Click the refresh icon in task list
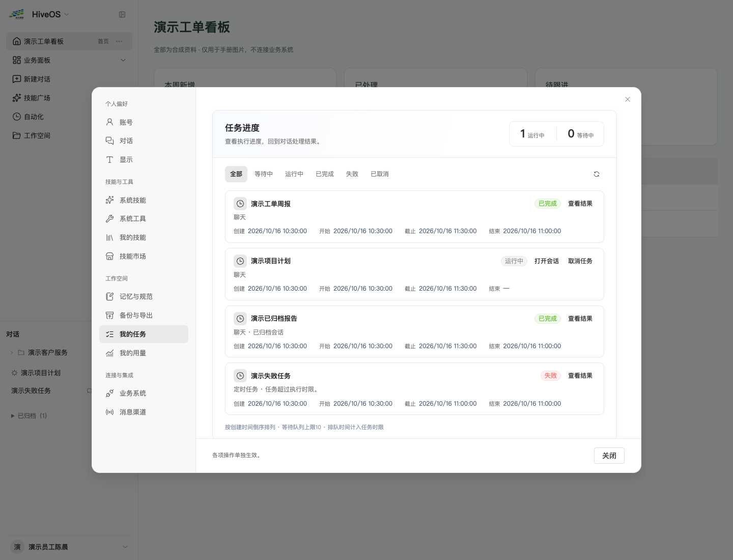 pyautogui.click(x=597, y=174)
